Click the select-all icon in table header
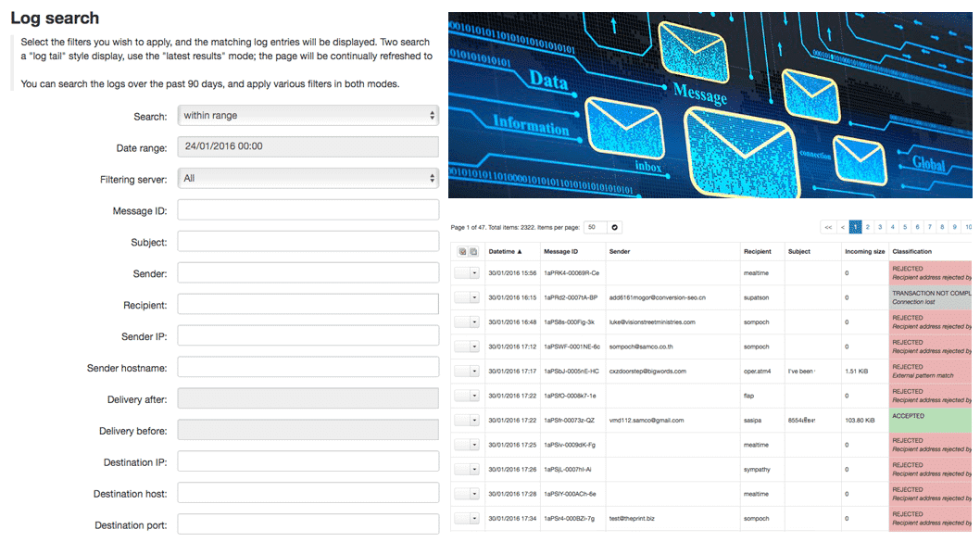This screenshot has height=542, width=980. click(462, 252)
